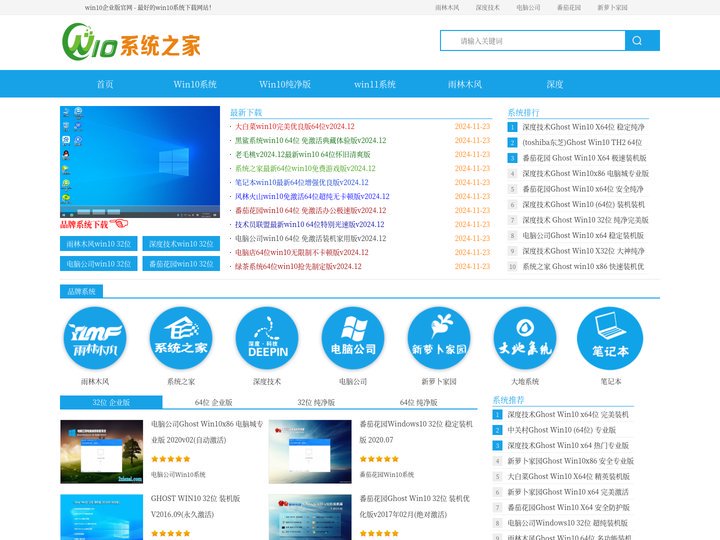The height and width of the screenshot is (540, 720).
Task: Select the 32位 企业版 tab
Action: 111,402
